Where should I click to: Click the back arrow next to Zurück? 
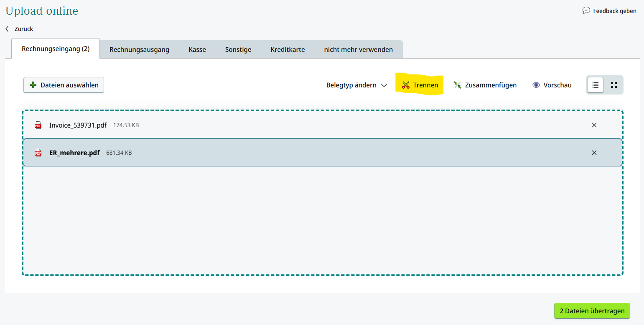[x=7, y=29]
